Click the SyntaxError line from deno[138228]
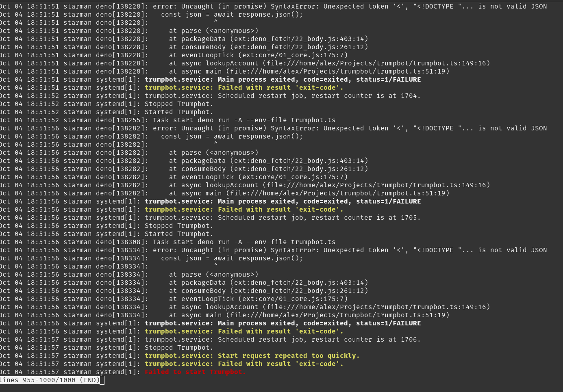563x392 pixels. pyautogui.click(x=350, y=6)
